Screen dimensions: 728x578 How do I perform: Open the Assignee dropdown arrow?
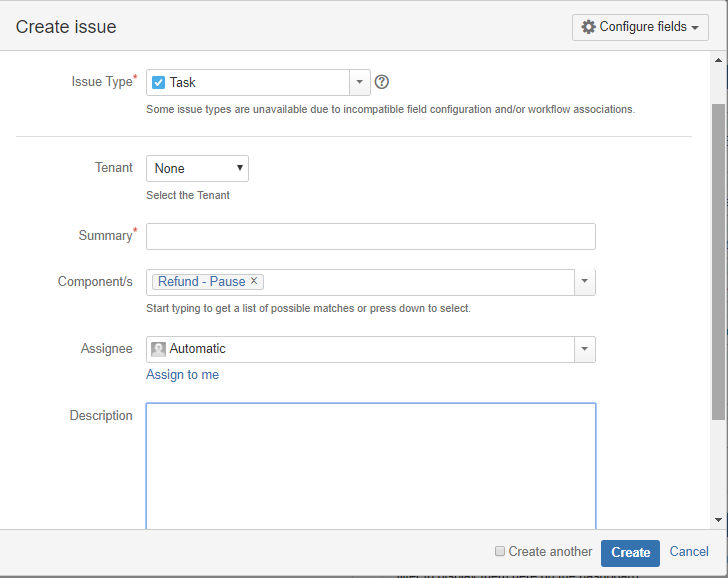click(585, 349)
